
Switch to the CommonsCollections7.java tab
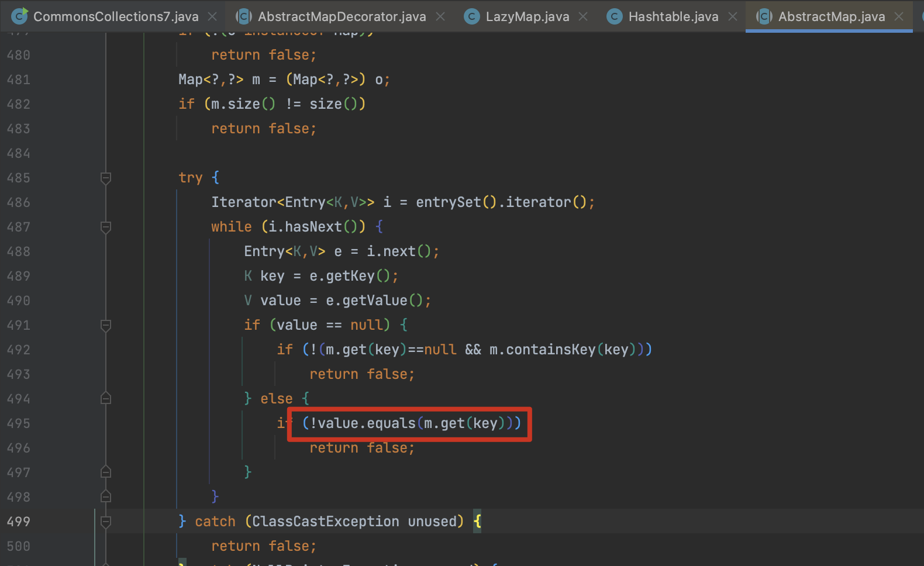pyautogui.click(x=115, y=16)
